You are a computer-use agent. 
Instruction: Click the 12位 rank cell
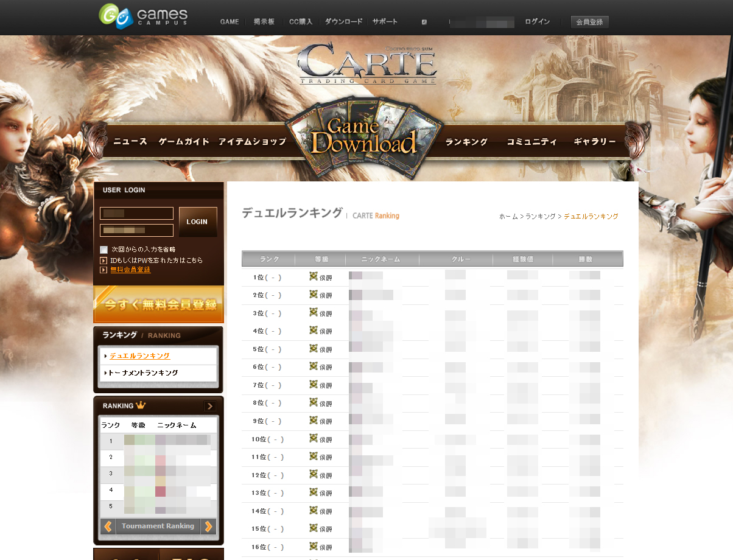(267, 475)
